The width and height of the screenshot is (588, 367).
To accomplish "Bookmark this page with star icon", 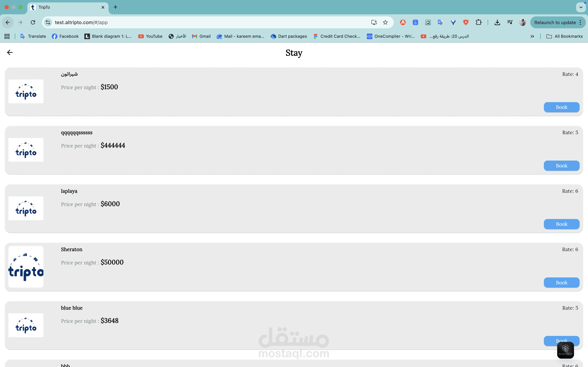I will coord(385,22).
